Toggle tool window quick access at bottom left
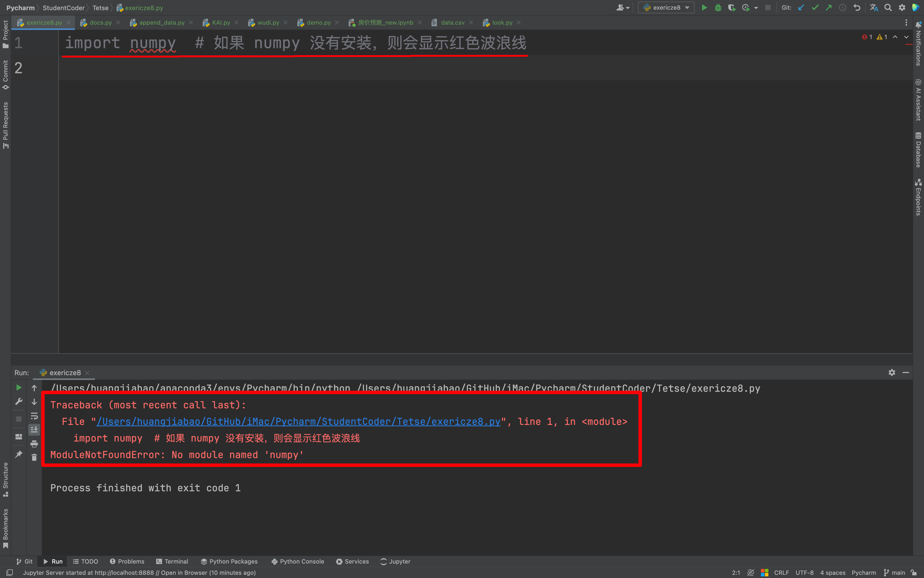 point(10,573)
